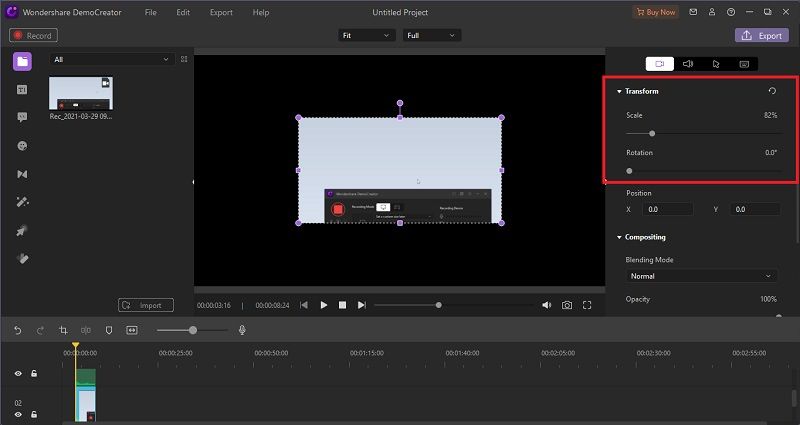The height and width of the screenshot is (425, 800).
Task: Toggle media library grid view icon
Action: point(184,59)
